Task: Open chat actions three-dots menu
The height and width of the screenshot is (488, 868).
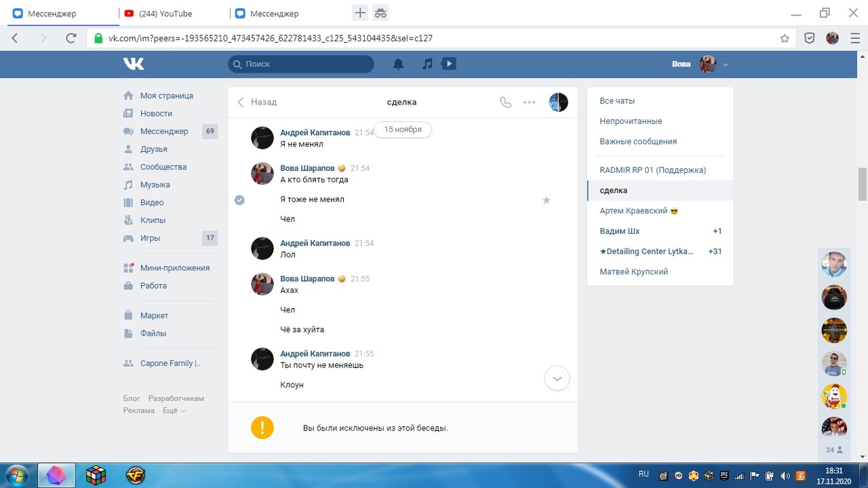Action: click(530, 102)
